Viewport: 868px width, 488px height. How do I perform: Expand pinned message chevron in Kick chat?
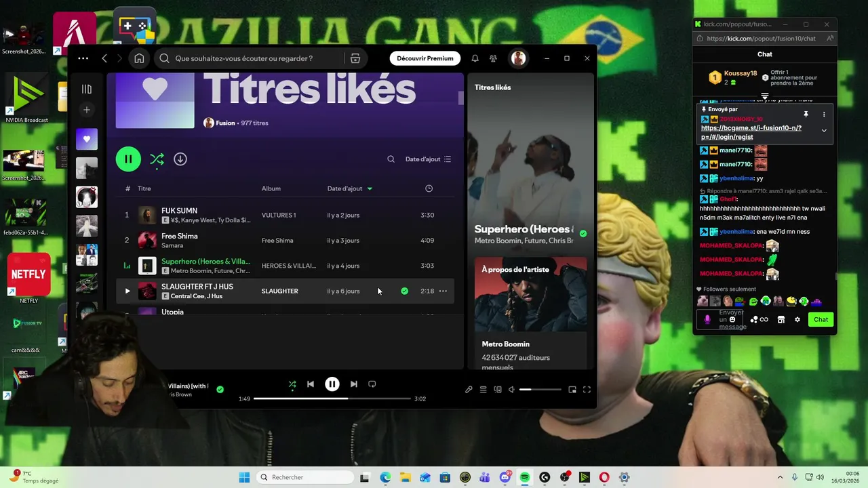(x=824, y=131)
